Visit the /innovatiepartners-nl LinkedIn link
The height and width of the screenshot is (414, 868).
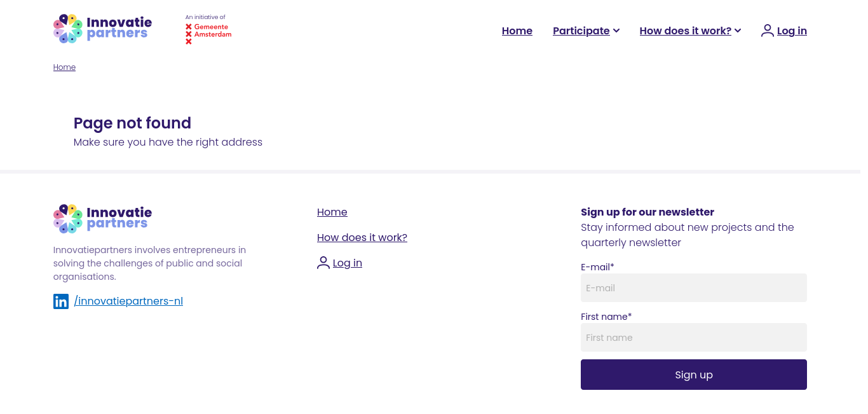(128, 301)
